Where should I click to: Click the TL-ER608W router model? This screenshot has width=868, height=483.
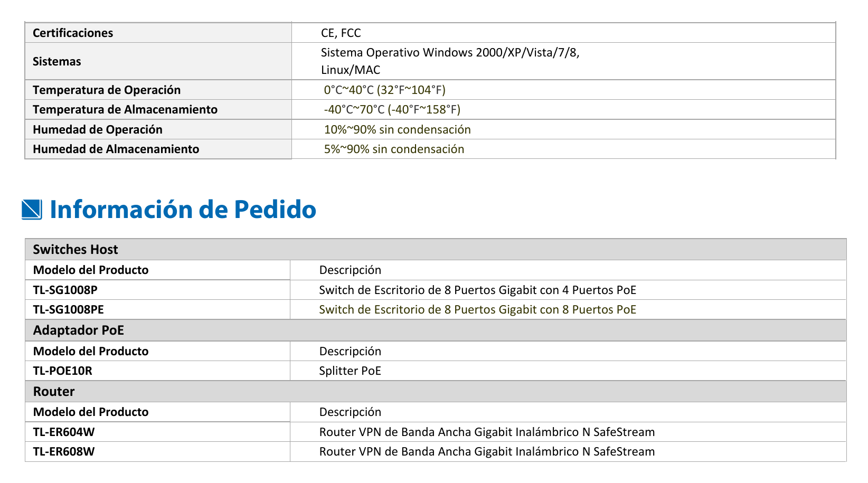coord(64,451)
